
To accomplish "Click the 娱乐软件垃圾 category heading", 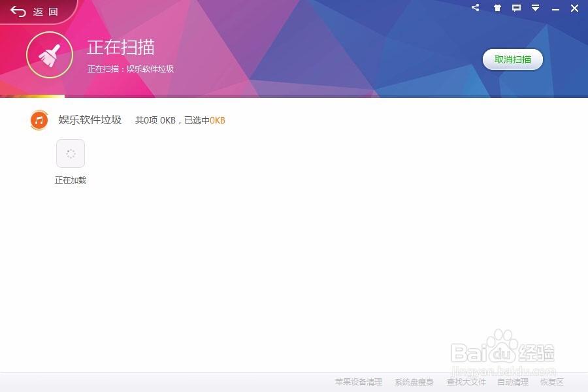I will pyautogui.click(x=90, y=120).
